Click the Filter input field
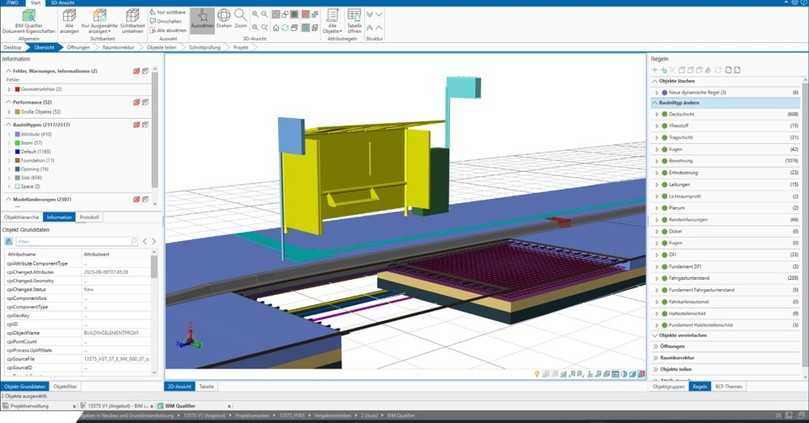 75,241
